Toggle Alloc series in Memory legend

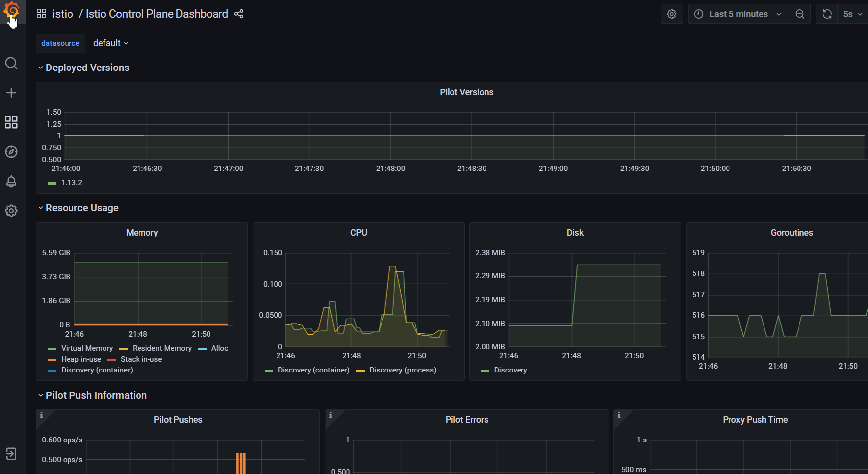(x=220, y=348)
